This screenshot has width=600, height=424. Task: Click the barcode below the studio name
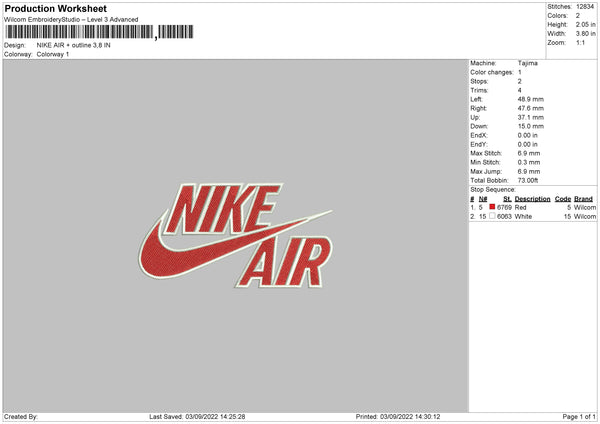(x=99, y=32)
